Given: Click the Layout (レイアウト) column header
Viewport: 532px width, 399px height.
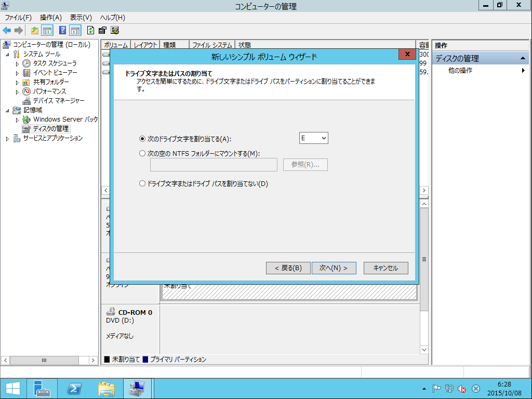Looking at the screenshot, I should pyautogui.click(x=145, y=45).
